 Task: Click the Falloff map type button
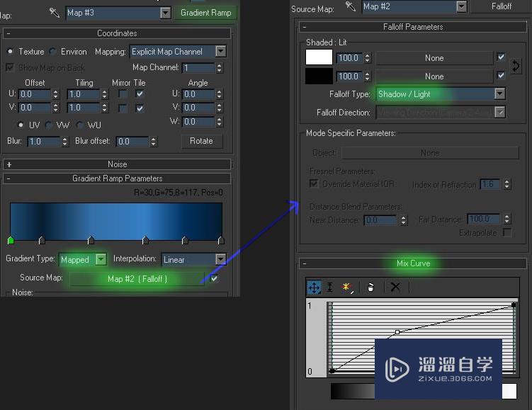pyautogui.click(x=501, y=6)
